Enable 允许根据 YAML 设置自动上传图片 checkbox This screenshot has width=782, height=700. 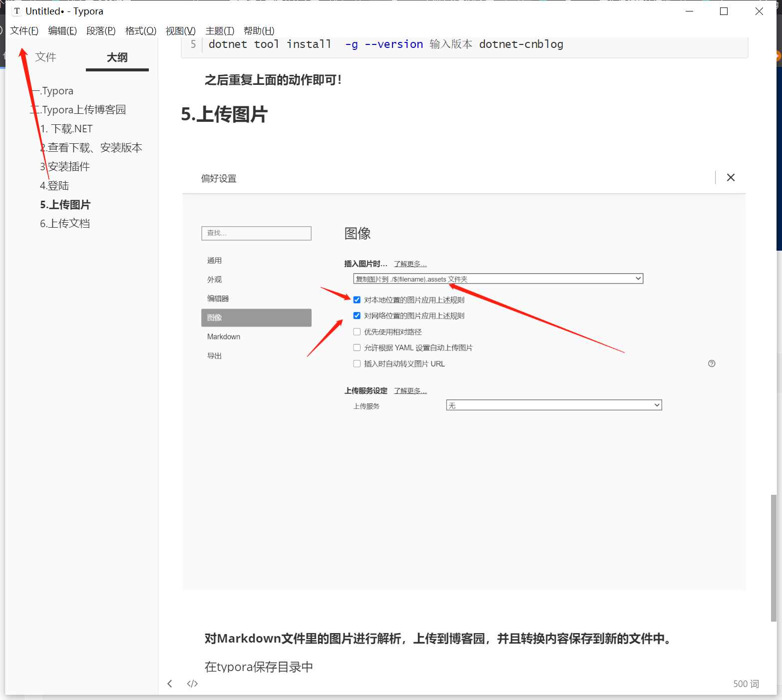pos(357,348)
